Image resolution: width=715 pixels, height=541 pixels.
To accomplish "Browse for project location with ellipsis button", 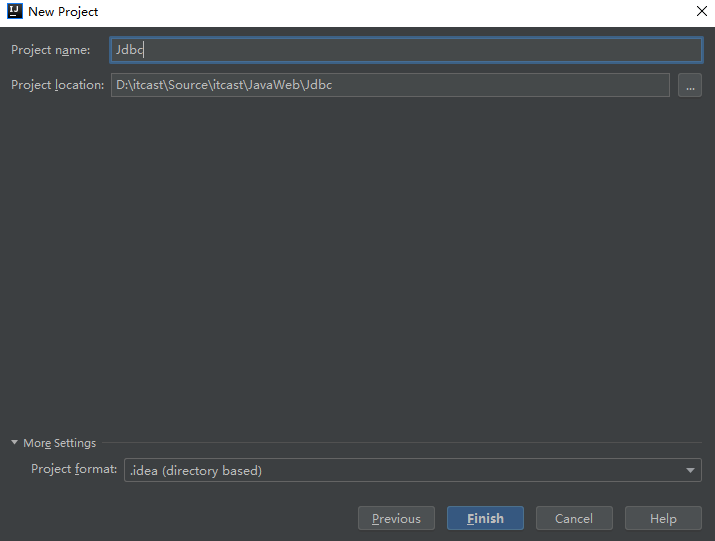I will [689, 85].
